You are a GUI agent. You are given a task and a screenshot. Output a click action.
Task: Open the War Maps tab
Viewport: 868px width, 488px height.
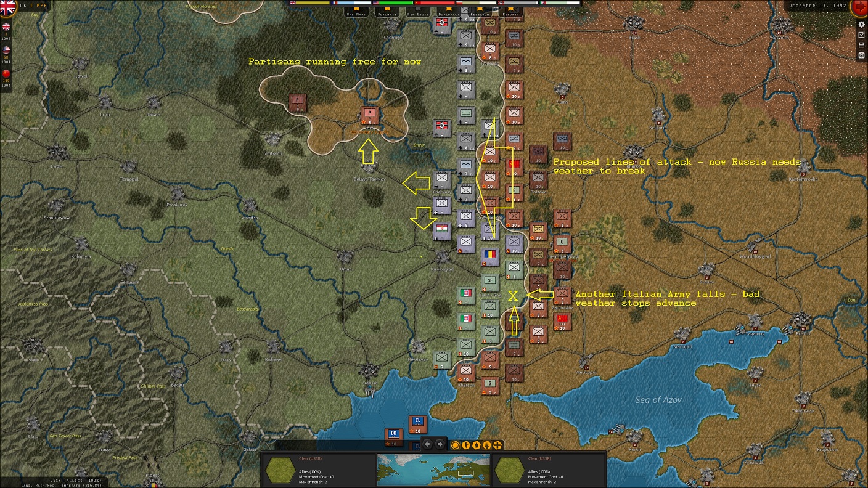tap(355, 13)
